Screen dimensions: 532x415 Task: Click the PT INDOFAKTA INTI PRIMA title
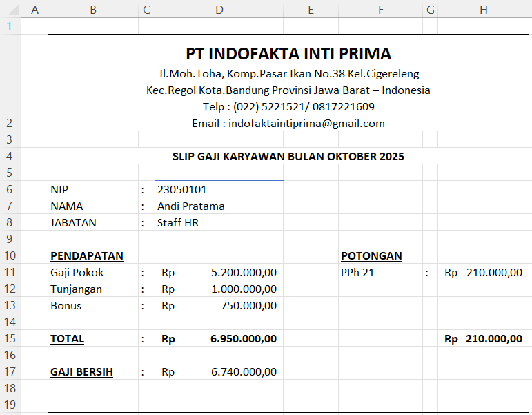288,54
